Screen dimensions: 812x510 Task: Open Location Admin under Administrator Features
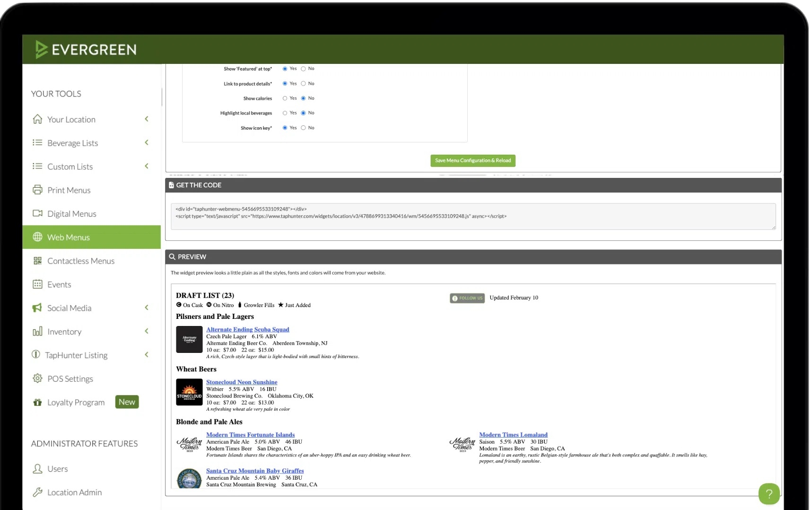(x=91, y=492)
